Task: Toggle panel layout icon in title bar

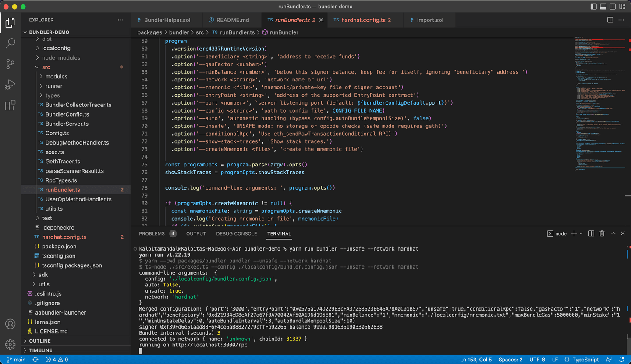Action: 603,7
